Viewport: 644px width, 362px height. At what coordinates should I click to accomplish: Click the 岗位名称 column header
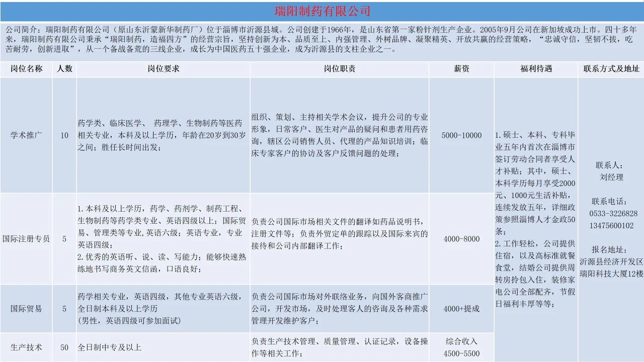(x=26, y=69)
